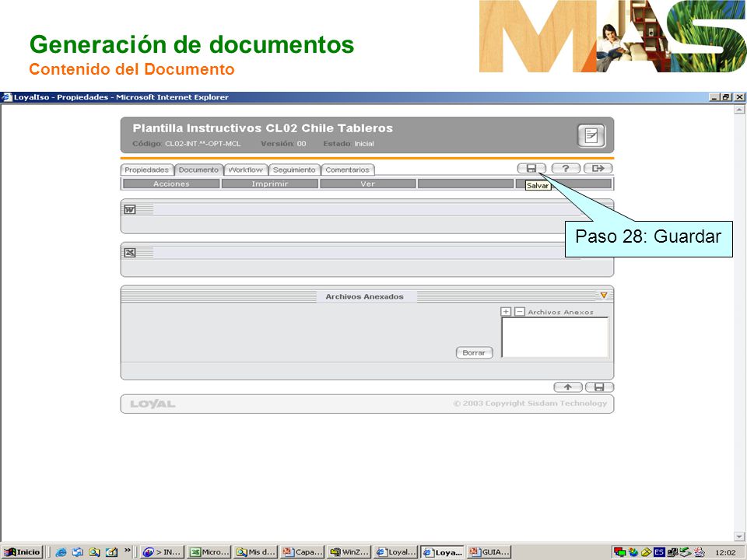Click the bottom save disk button
This screenshot has height=560, width=747.
tap(599, 387)
